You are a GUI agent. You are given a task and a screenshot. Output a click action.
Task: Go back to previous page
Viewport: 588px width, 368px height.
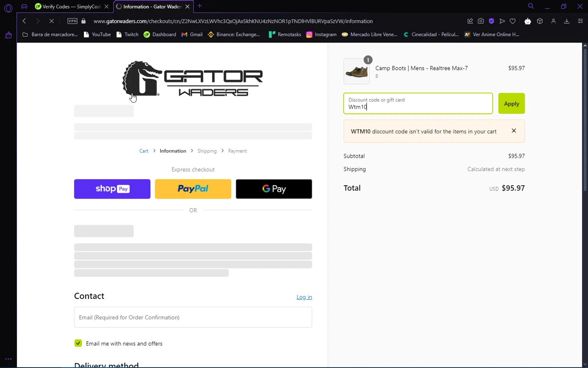coord(24,21)
